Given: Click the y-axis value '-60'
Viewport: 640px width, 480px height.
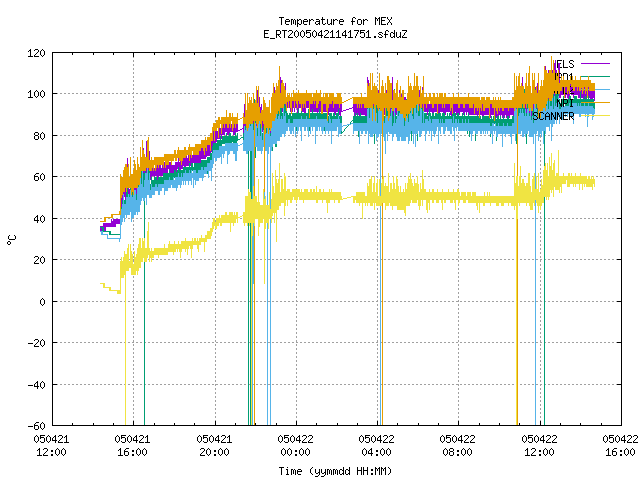Looking at the screenshot, I should (36, 426).
